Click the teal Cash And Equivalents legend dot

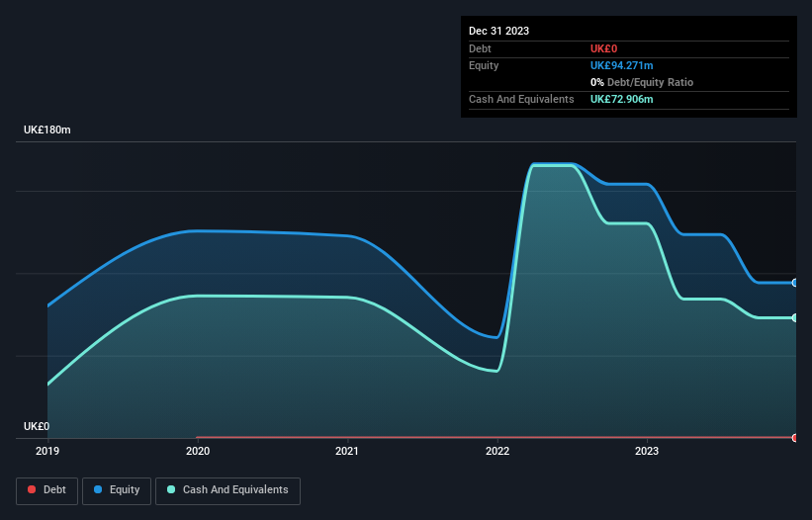click(171, 489)
